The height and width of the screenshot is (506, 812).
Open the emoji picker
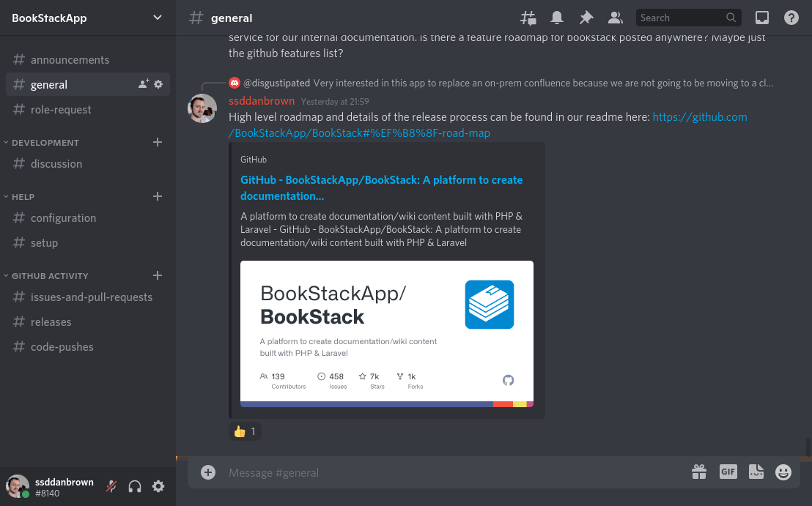783,472
